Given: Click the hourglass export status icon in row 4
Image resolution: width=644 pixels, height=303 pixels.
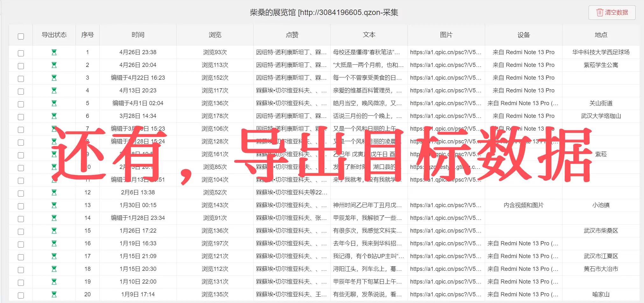Looking at the screenshot, I should click(x=54, y=90).
